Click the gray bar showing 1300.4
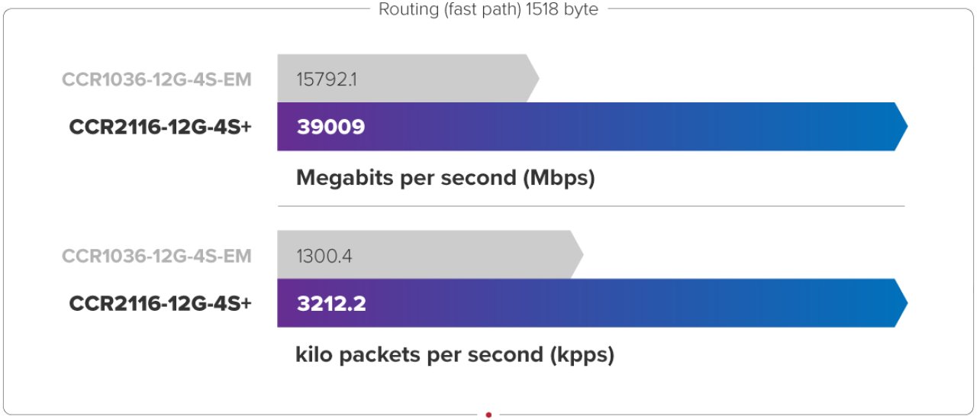The image size is (980, 420). tap(430, 255)
